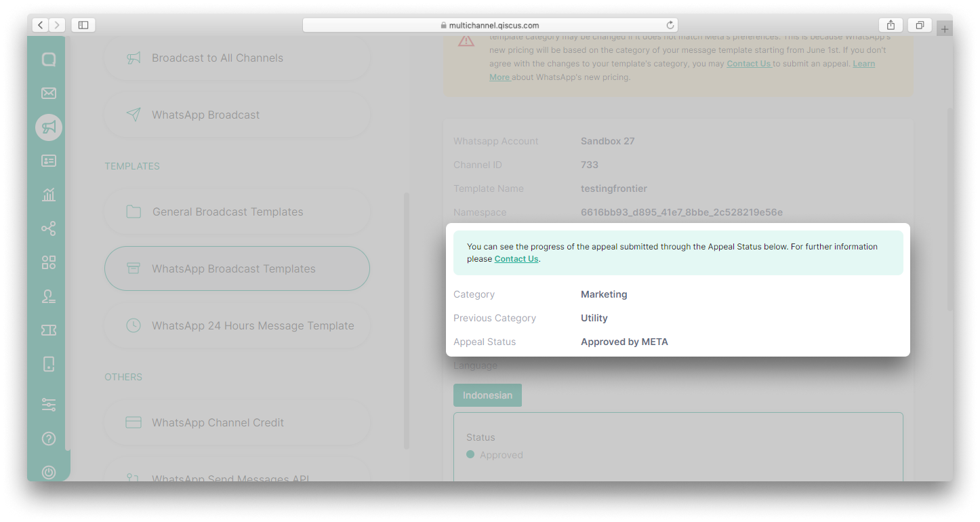980x522 pixels.
Task: Open the contact card sidebar icon
Action: click(49, 161)
